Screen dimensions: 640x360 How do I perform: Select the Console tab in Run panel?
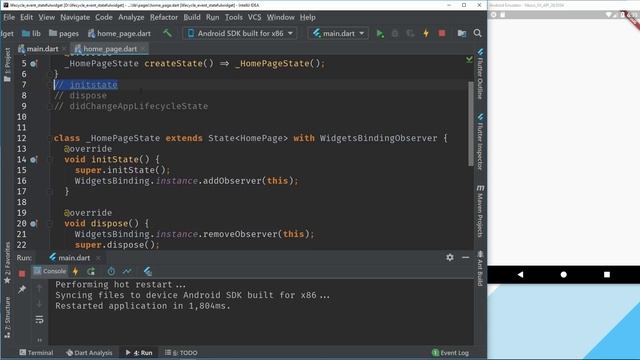49,271
